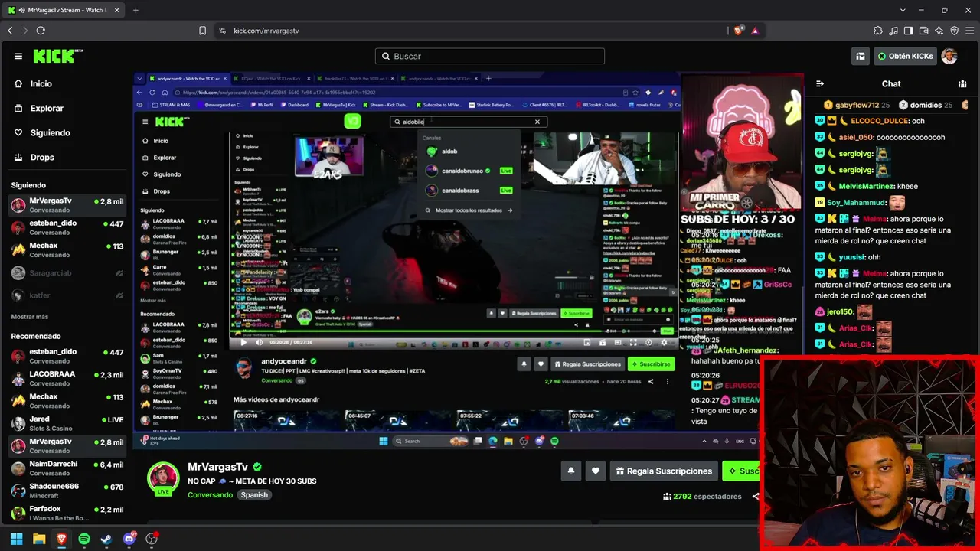
Task: Open the Brave Rewards triangle icon
Action: coord(755,31)
